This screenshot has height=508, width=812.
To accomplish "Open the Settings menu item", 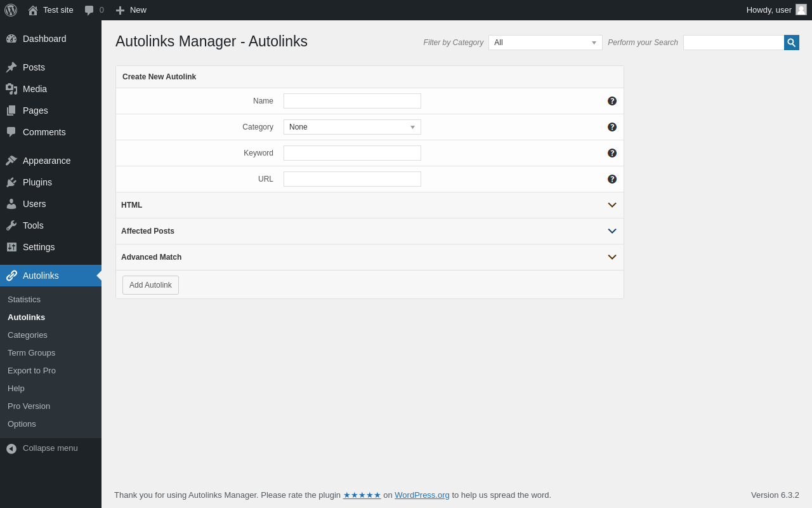I will click(51, 247).
